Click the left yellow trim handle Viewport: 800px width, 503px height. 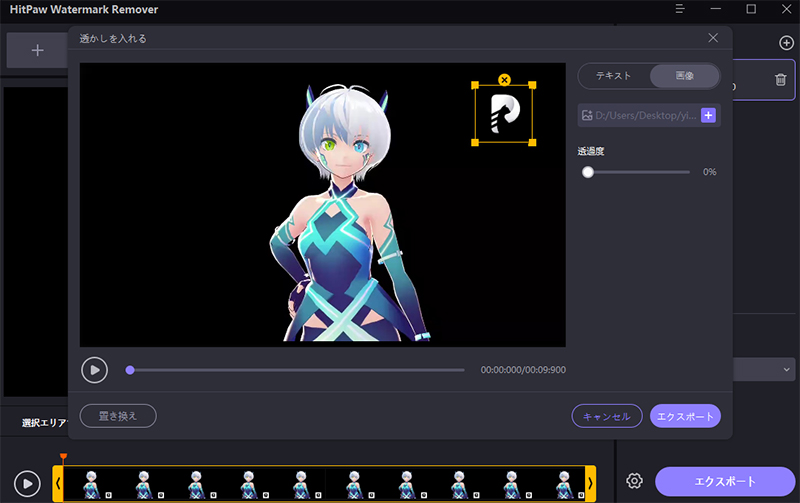58,483
